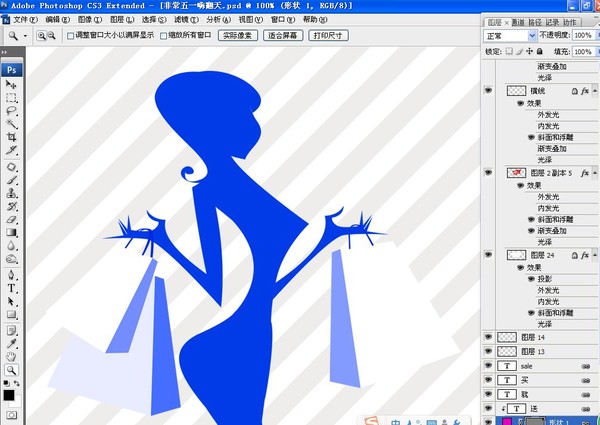Click the 实际像素 button
The image size is (600, 425).
tap(238, 36)
